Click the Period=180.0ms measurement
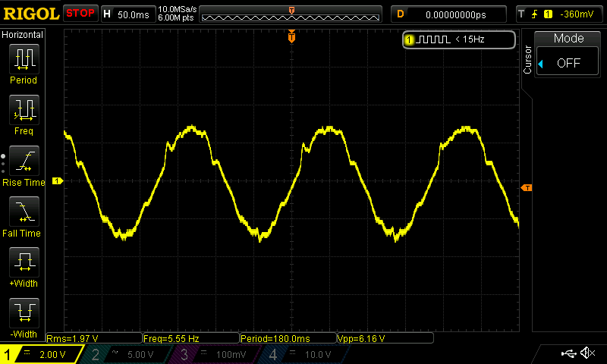 [x=288, y=338]
